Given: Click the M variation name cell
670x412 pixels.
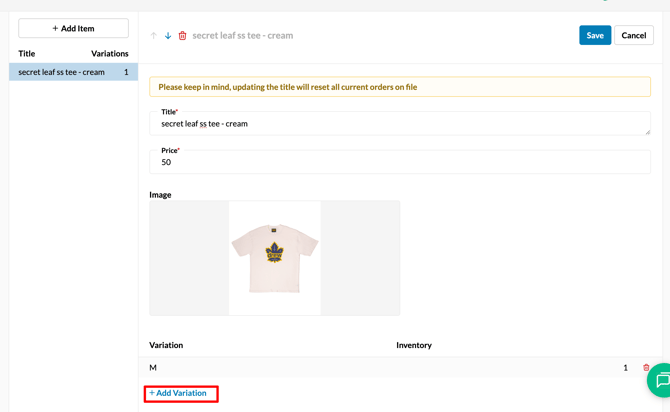Looking at the screenshot, I should click(x=153, y=368).
